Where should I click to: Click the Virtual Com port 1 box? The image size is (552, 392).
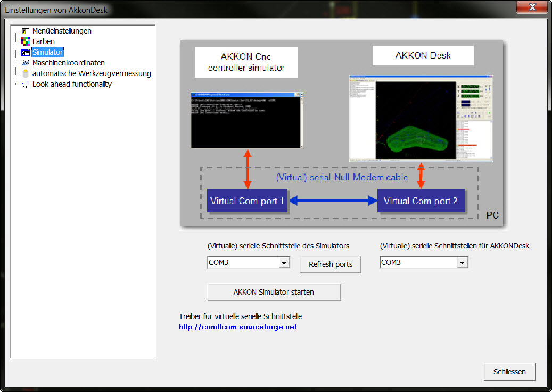(x=247, y=201)
